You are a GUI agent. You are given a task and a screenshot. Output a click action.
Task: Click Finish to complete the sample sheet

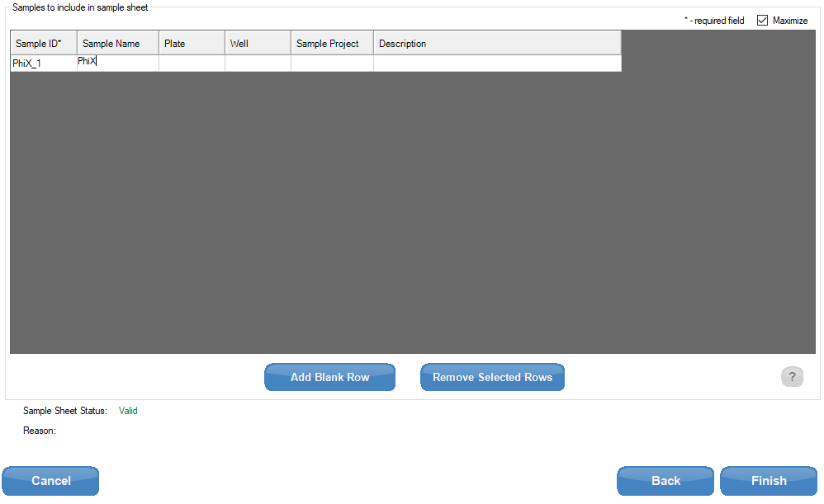click(x=768, y=481)
